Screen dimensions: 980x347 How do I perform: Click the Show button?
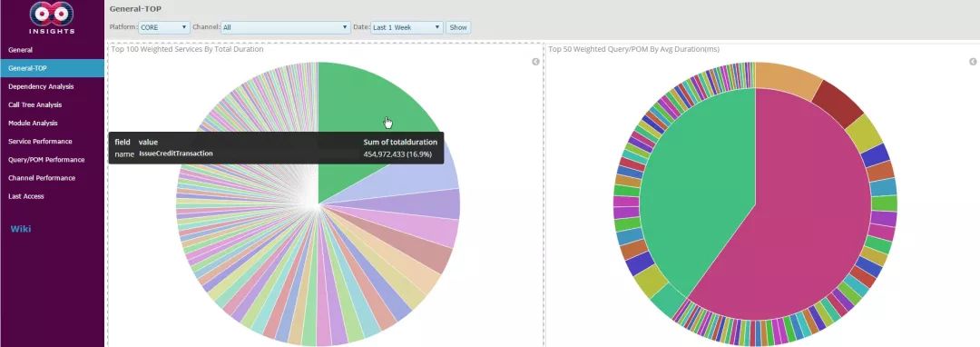pos(458,27)
